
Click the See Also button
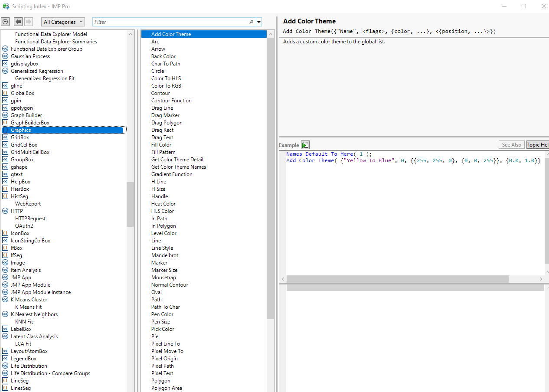(511, 144)
